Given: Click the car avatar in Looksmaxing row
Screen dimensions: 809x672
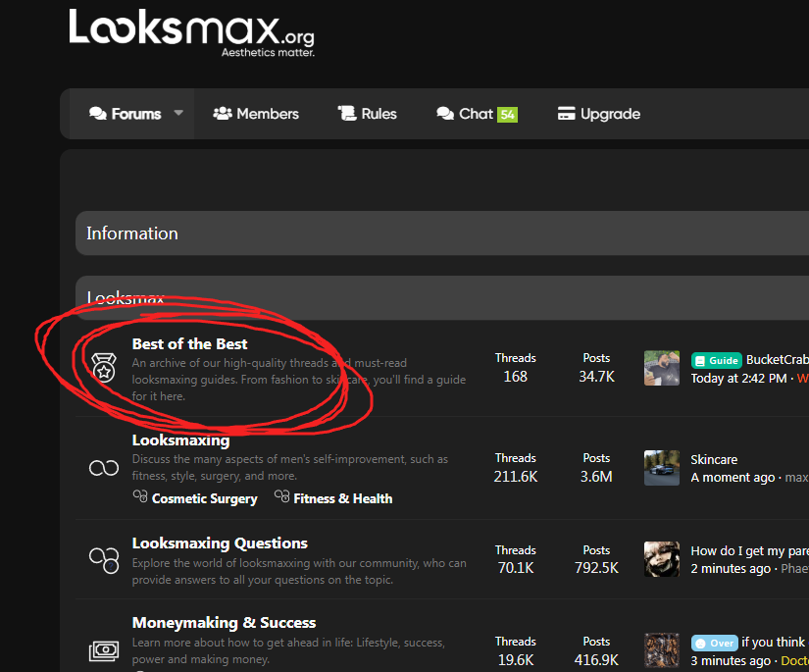Looking at the screenshot, I should pyautogui.click(x=662, y=468).
